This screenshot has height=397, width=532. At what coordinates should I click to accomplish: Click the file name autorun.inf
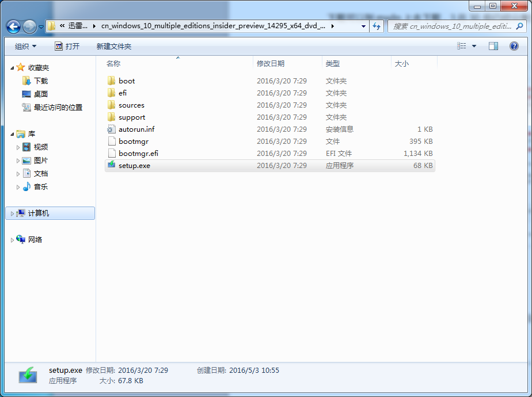(x=136, y=129)
